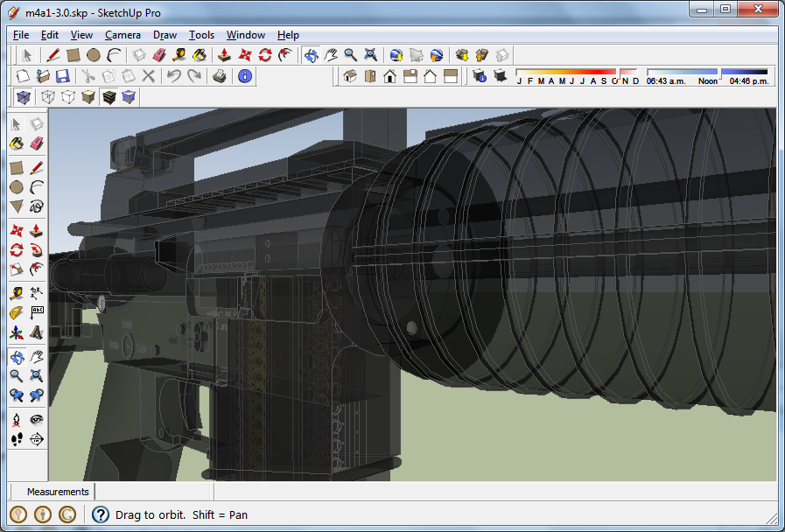The image size is (785, 532).
Task: Choose the Section Plane tool
Action: tap(37, 439)
